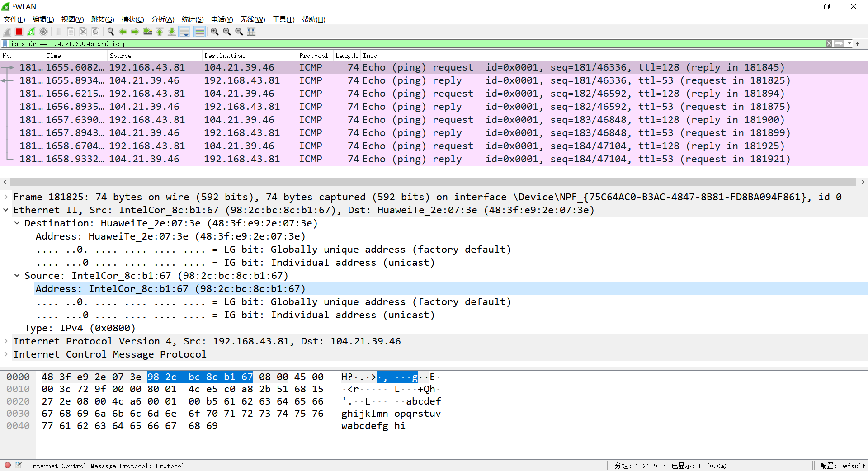
Task: Click the ASCII 'ghijklmn opqrstuv' in hex pane
Action: click(391, 414)
